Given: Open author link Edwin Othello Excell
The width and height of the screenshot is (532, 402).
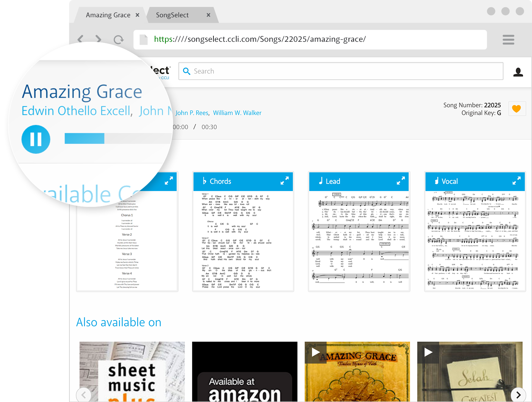Looking at the screenshot, I should (76, 111).
